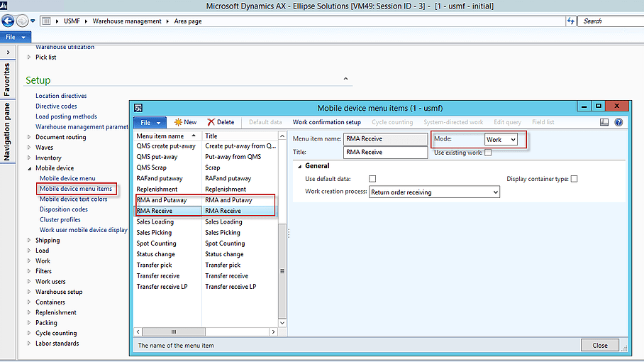Viewport: 644px width, 362px height.
Task: Collapse the Mobile device node
Action: [x=29, y=168]
